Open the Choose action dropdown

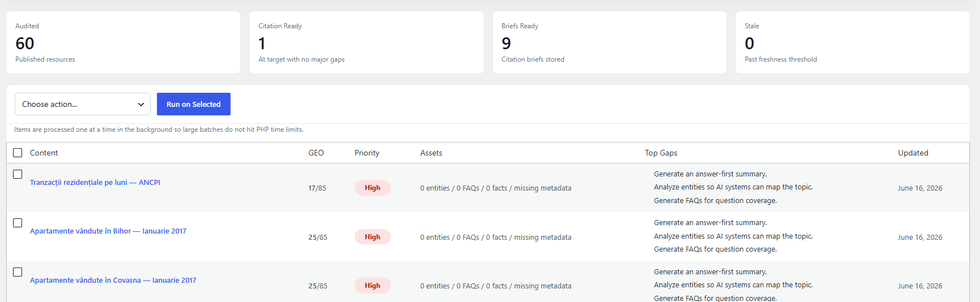83,104
